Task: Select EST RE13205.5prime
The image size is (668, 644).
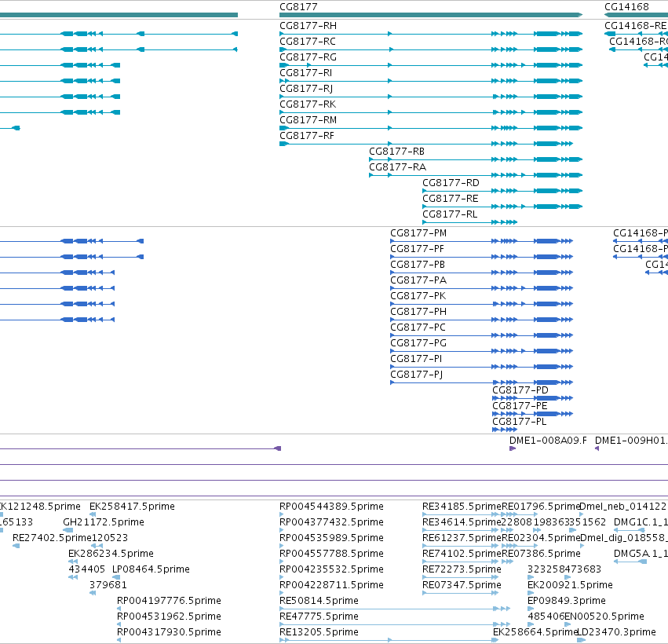Action: pyautogui.click(x=319, y=632)
